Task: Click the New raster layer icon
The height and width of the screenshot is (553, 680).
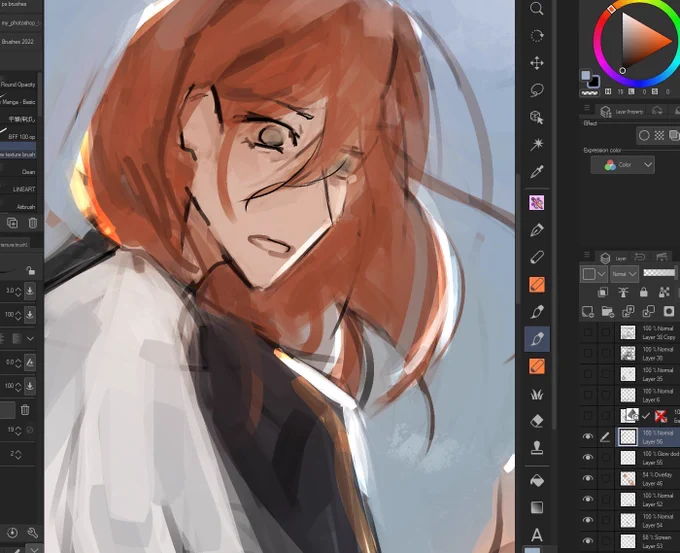Action: coord(588,311)
